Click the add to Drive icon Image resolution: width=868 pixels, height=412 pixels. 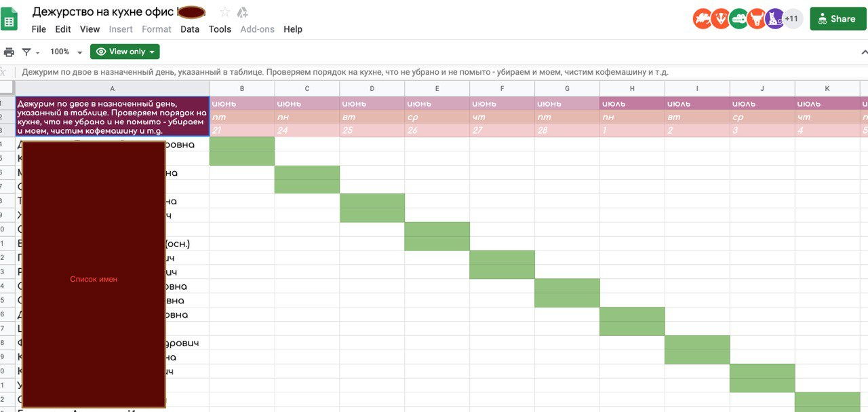point(242,12)
